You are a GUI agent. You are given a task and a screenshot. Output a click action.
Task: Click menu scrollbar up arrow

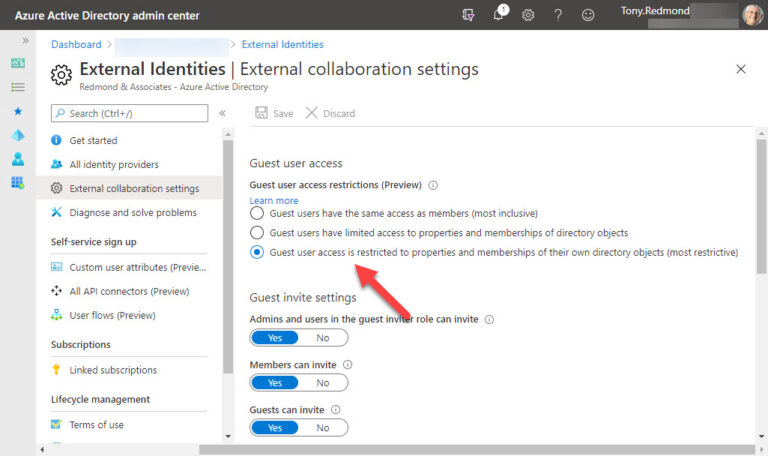[228, 134]
